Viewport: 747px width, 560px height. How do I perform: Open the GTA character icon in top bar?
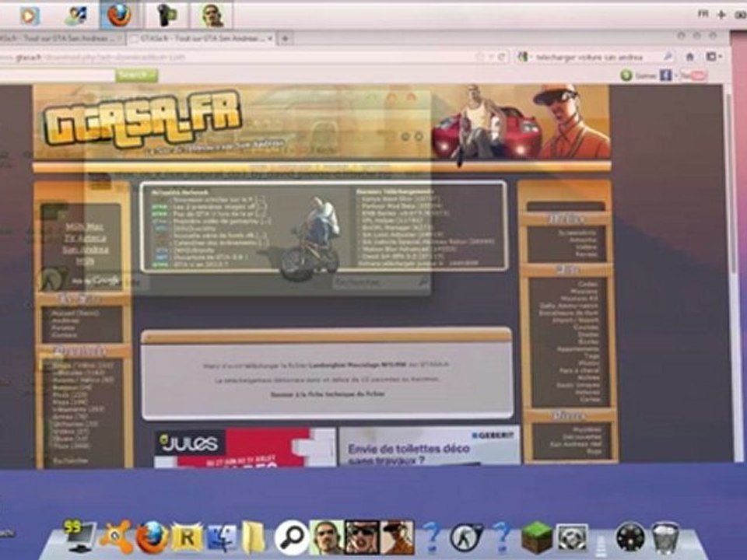click(212, 16)
